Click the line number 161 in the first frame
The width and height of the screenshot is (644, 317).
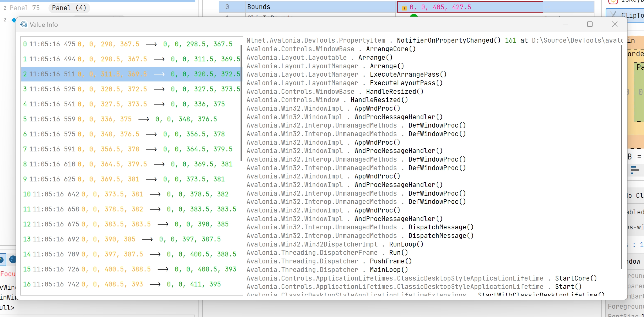click(x=511, y=40)
